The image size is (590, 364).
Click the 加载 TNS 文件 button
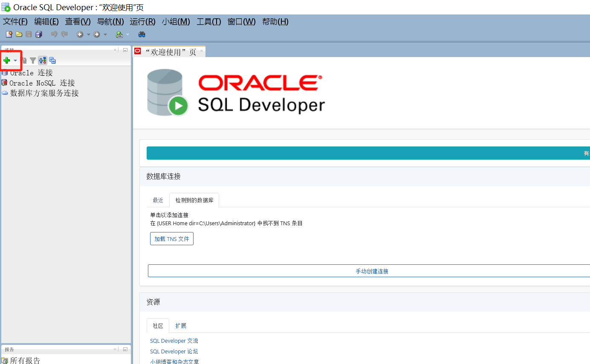tap(171, 238)
